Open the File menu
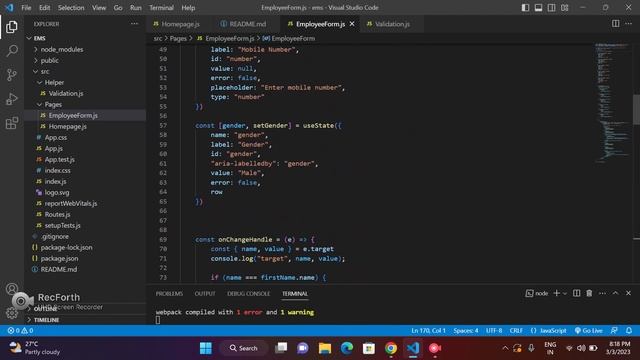The height and width of the screenshot is (360, 640). tap(26, 8)
